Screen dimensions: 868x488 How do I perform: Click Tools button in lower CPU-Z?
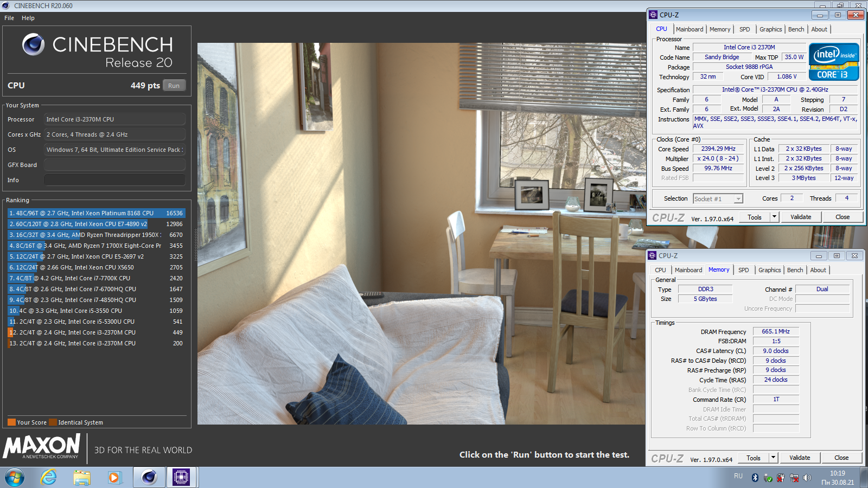tap(754, 458)
